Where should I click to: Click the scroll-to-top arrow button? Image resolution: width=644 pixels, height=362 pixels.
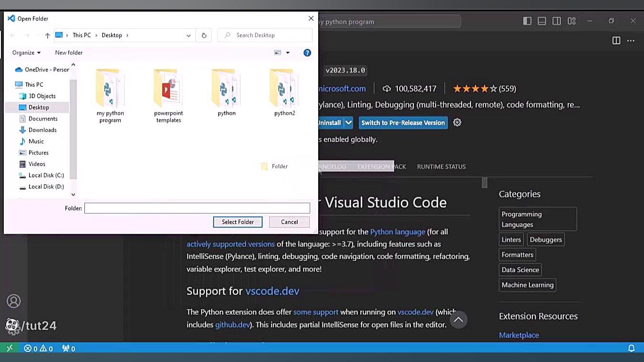458,320
